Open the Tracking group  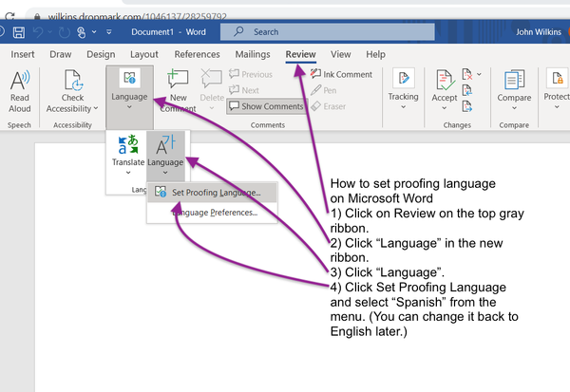coord(403,87)
